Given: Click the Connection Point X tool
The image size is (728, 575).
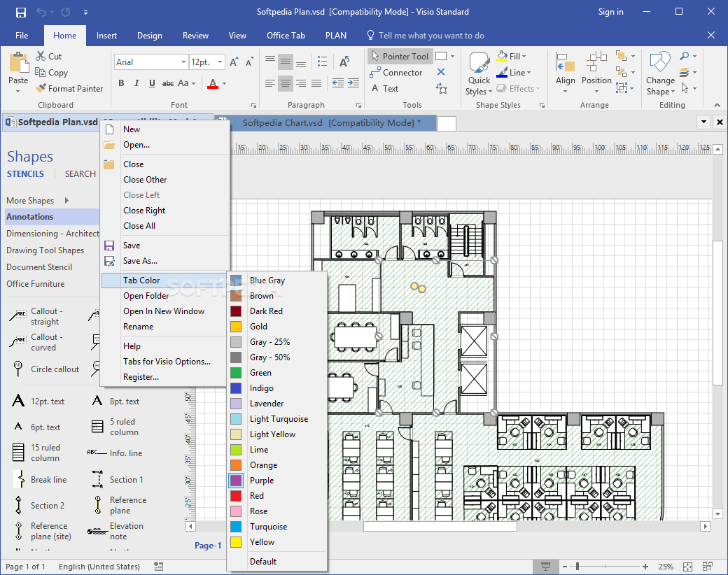Looking at the screenshot, I should coord(441,72).
